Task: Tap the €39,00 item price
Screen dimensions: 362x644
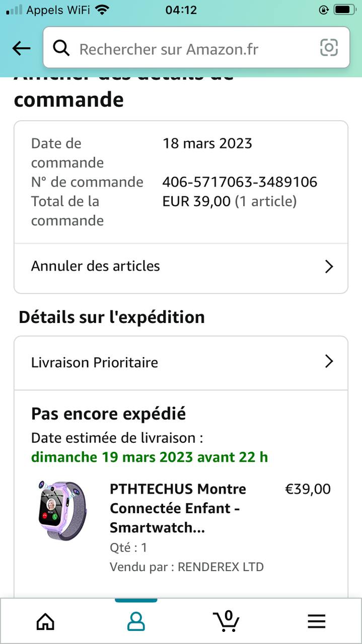Action: [308, 489]
